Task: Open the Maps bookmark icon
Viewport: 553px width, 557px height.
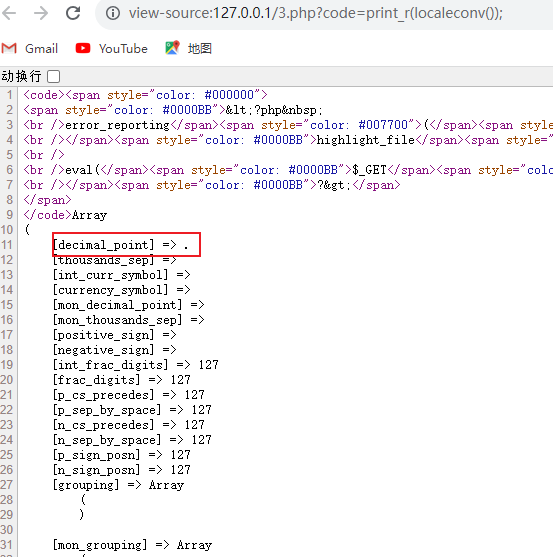Action: pos(172,48)
